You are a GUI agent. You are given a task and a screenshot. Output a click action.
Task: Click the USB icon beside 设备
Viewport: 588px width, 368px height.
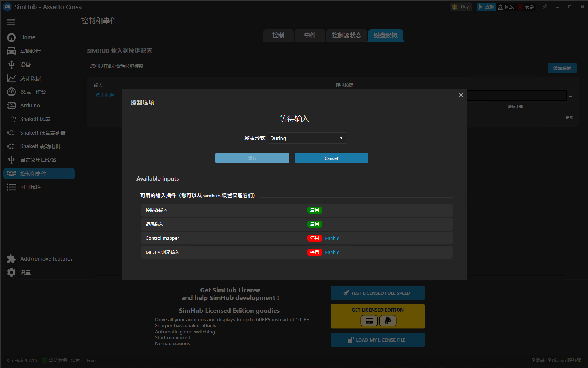(11, 65)
